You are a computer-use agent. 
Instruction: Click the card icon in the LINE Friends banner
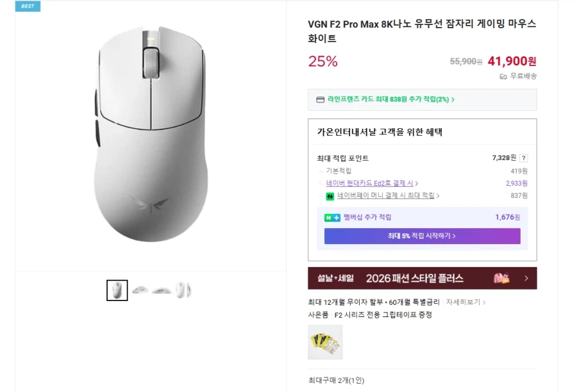pyautogui.click(x=320, y=100)
